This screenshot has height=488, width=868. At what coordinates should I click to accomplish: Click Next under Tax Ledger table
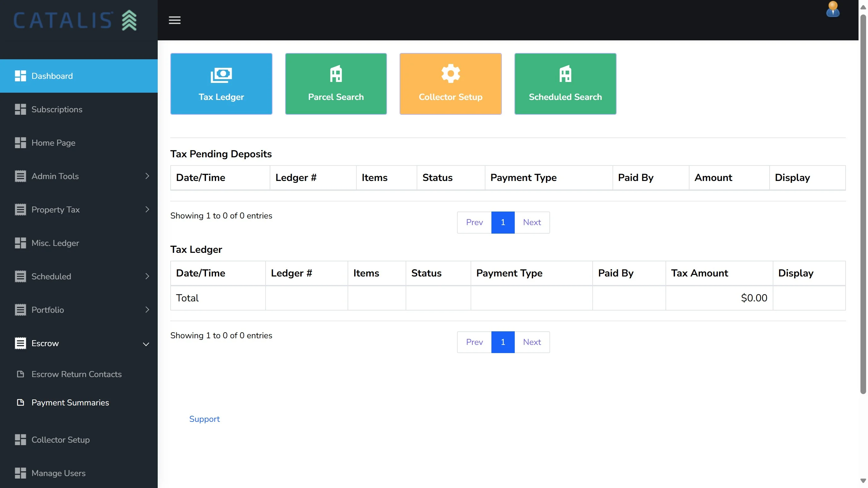532,342
